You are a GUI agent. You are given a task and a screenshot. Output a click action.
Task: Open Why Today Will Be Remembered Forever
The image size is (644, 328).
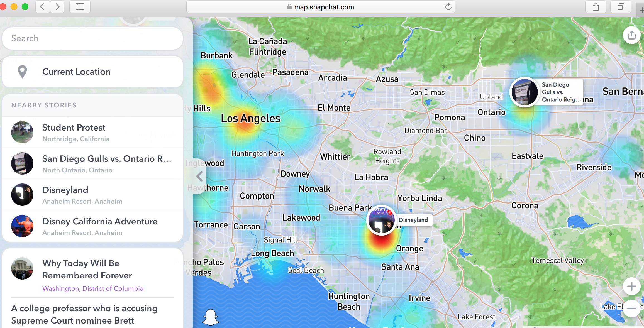pos(87,269)
